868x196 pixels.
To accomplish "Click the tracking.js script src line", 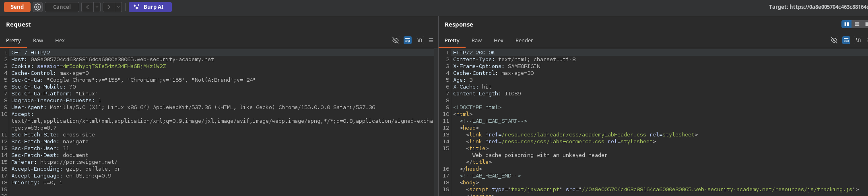I will (x=662, y=190).
